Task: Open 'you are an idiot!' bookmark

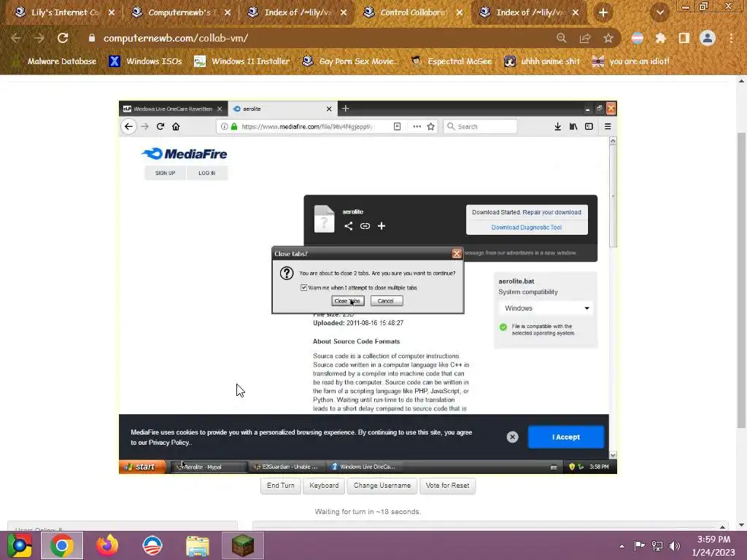Action: coord(631,61)
